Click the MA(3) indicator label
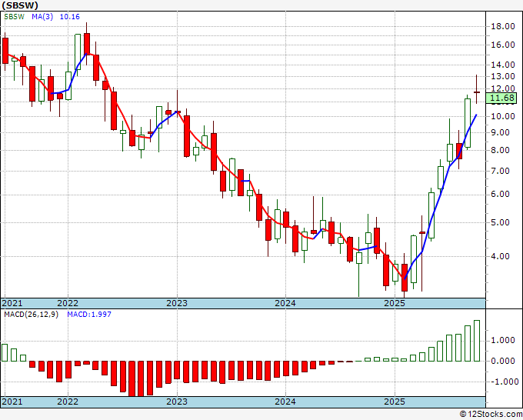 [42, 17]
